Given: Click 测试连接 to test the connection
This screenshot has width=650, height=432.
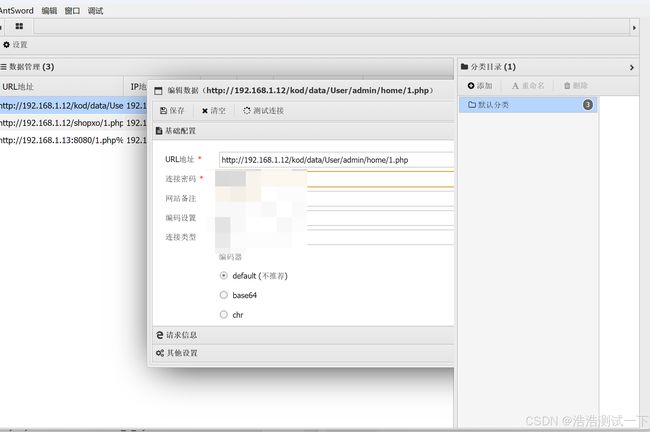Looking at the screenshot, I should pos(263,111).
